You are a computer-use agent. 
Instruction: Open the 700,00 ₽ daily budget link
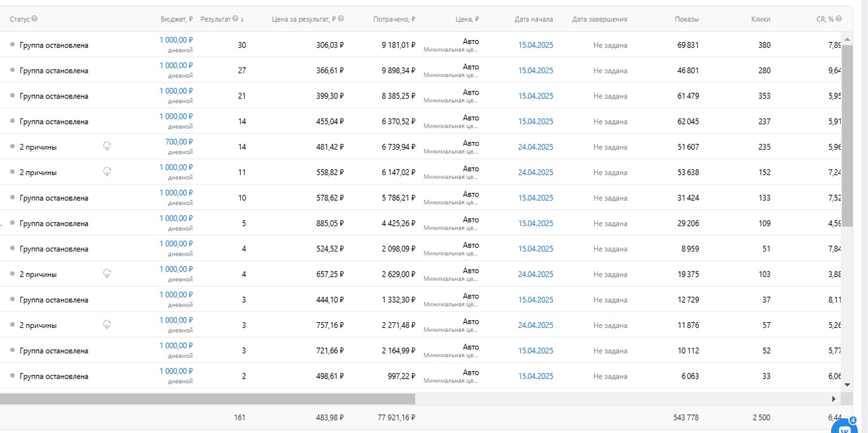tap(179, 142)
